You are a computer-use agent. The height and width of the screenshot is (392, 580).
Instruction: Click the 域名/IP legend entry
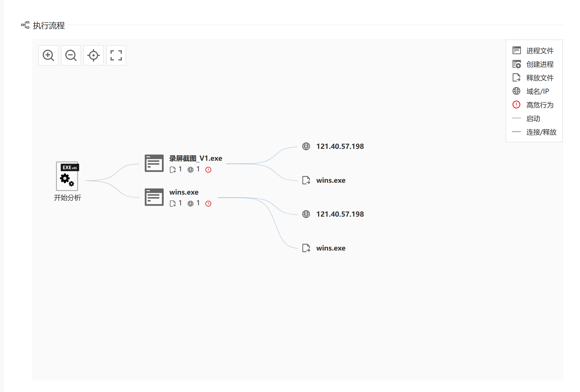pyautogui.click(x=537, y=92)
